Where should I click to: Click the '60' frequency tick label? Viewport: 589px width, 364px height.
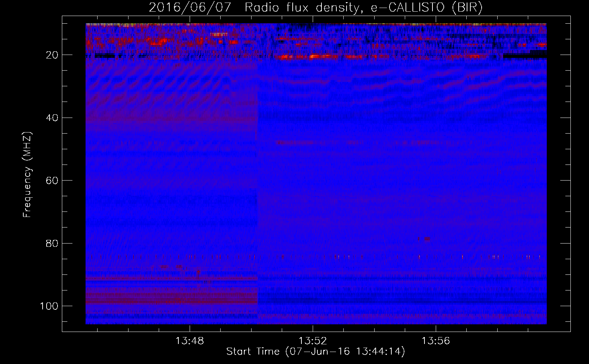point(52,181)
